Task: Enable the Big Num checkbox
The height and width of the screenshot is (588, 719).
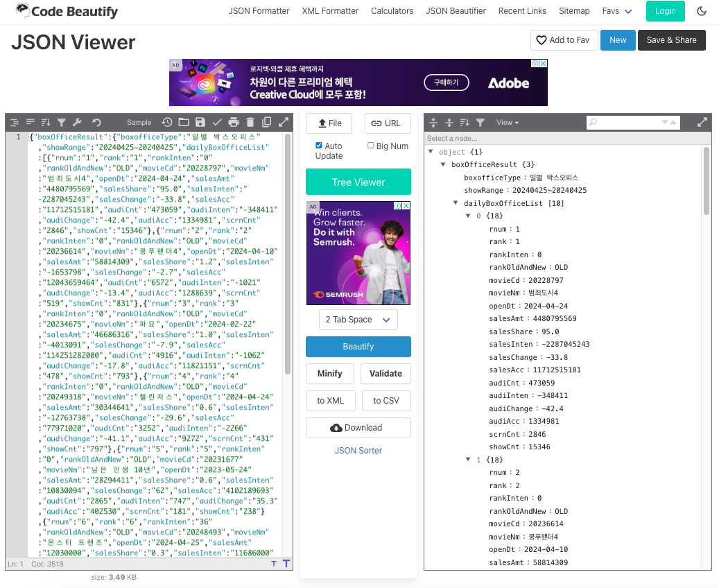Action: (x=370, y=146)
